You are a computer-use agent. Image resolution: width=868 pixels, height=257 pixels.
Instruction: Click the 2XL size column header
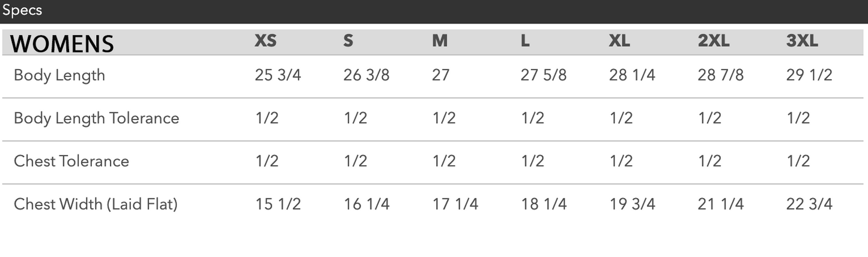[x=713, y=41]
